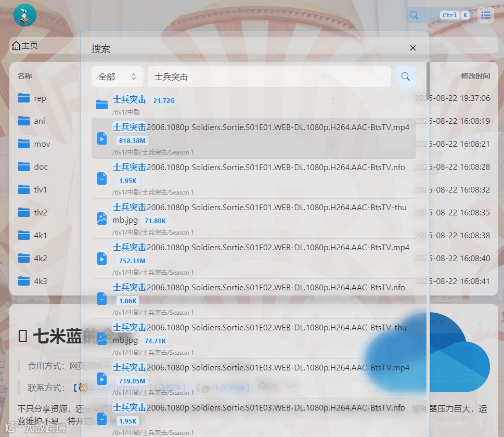Click the site logo avatar icon

(25, 15)
